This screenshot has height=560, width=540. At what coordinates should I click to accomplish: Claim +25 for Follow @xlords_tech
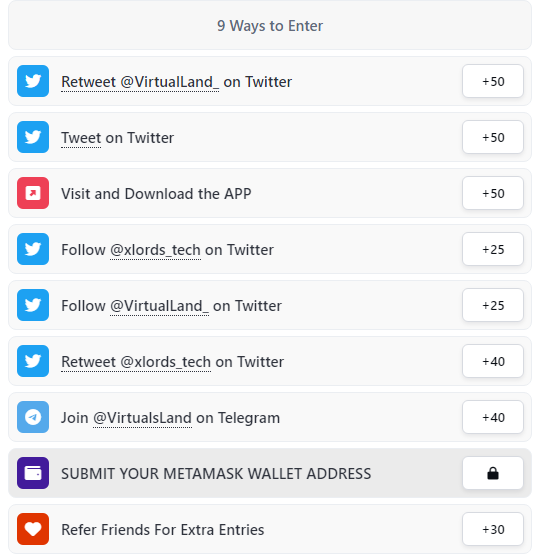[x=493, y=249]
